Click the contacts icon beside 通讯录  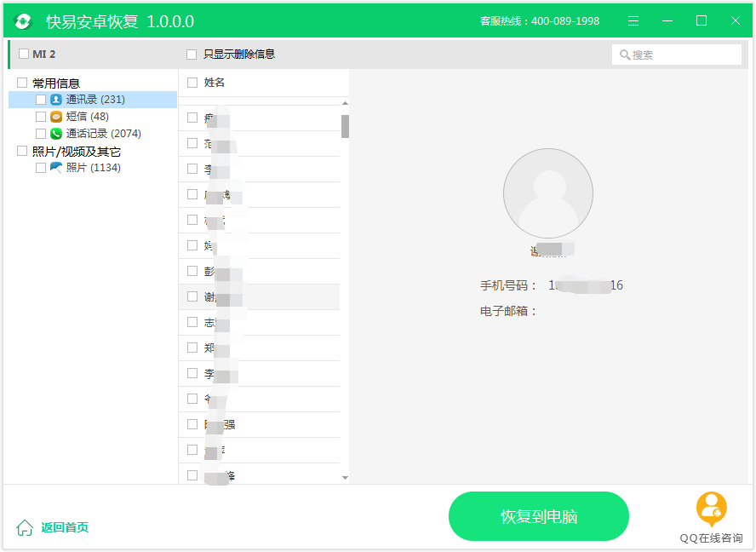click(x=56, y=100)
